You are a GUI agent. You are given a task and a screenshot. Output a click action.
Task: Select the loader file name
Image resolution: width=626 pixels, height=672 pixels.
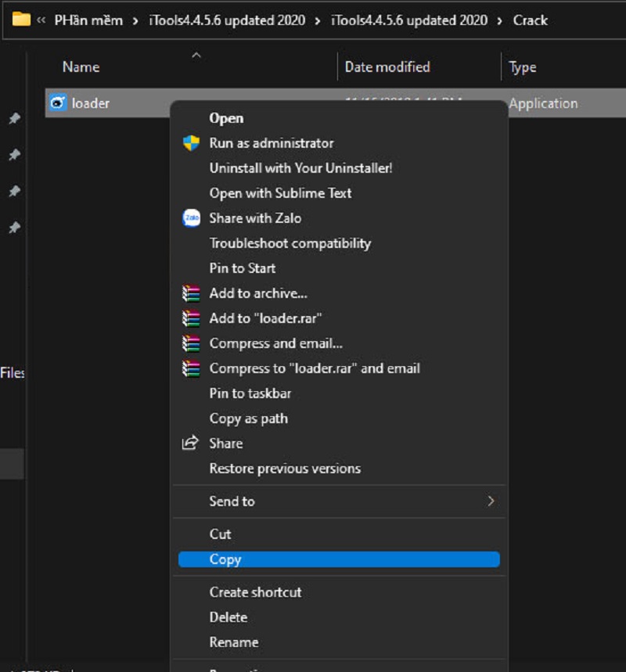coord(91,103)
